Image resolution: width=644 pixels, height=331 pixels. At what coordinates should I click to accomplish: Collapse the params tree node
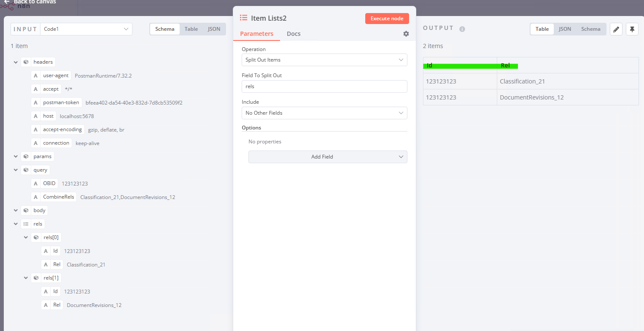click(x=16, y=156)
